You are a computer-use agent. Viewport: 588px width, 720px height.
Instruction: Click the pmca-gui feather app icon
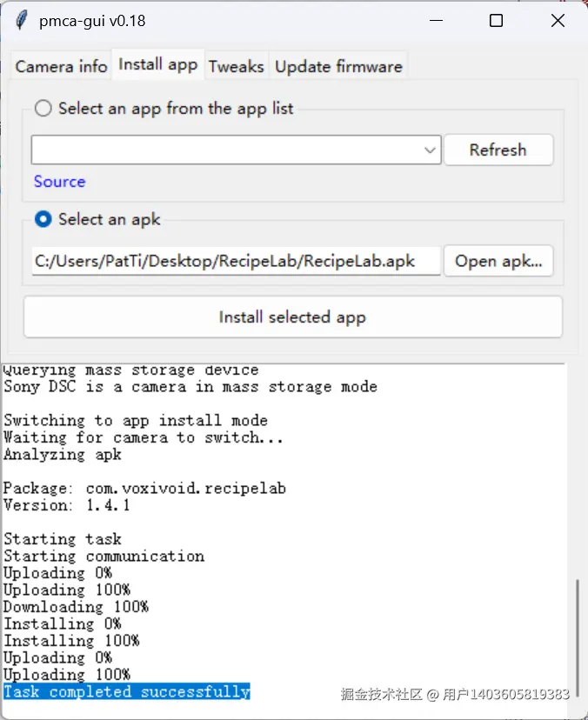(x=21, y=21)
